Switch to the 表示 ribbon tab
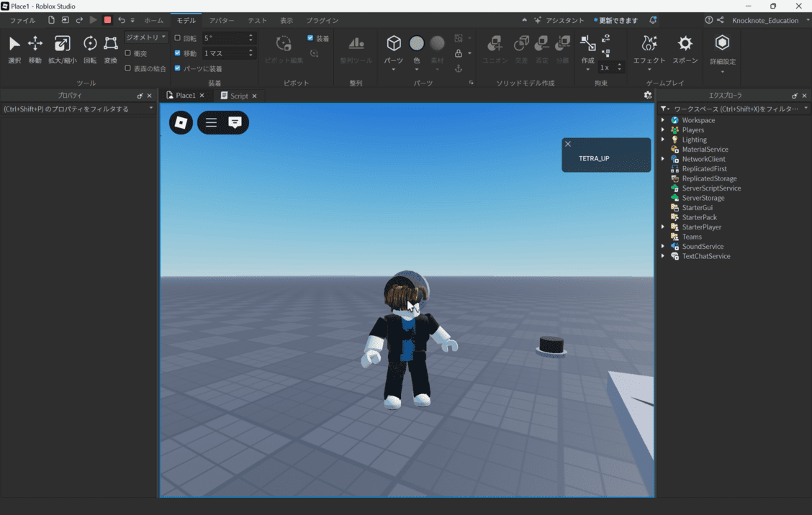 (287, 20)
